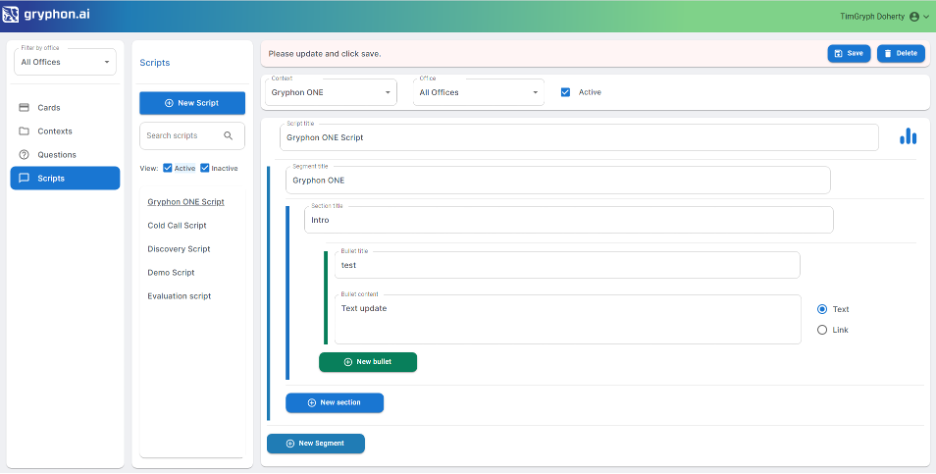Add a New Segment
Screen dimensions: 936x474
click(x=316, y=444)
